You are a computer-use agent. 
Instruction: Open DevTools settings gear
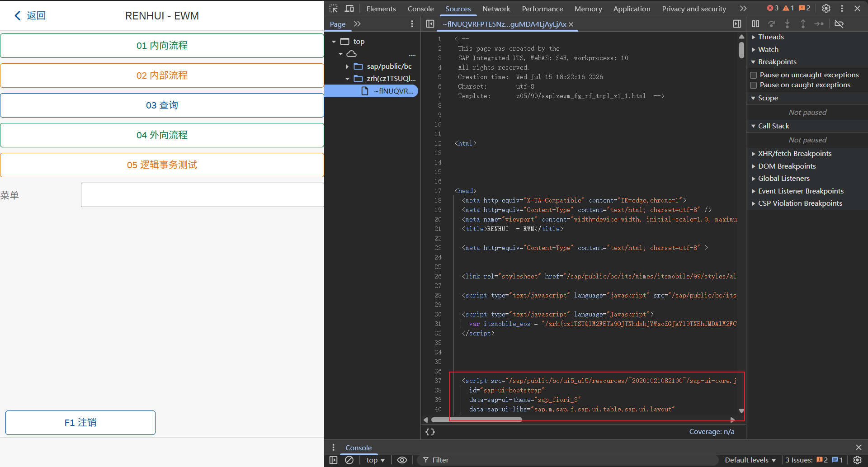point(826,8)
